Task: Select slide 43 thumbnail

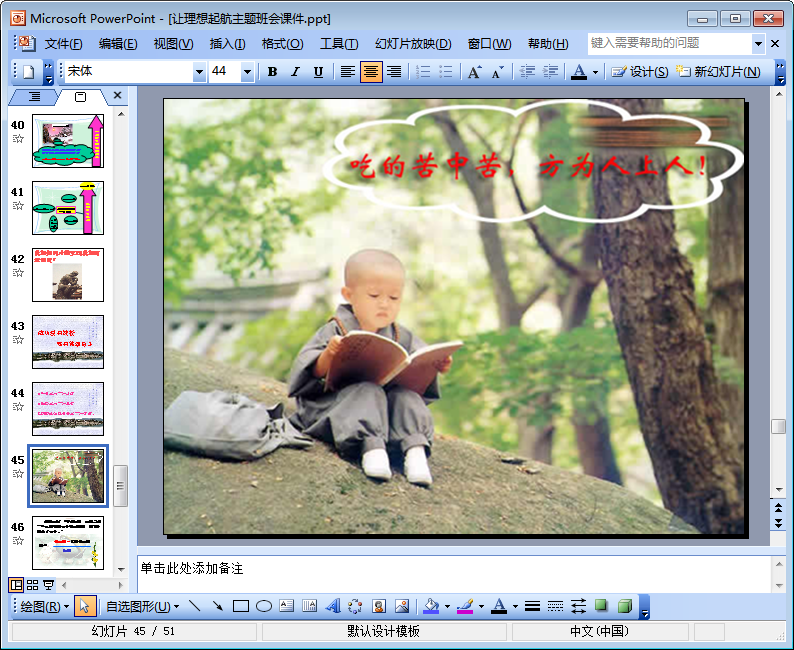Action: coord(68,342)
